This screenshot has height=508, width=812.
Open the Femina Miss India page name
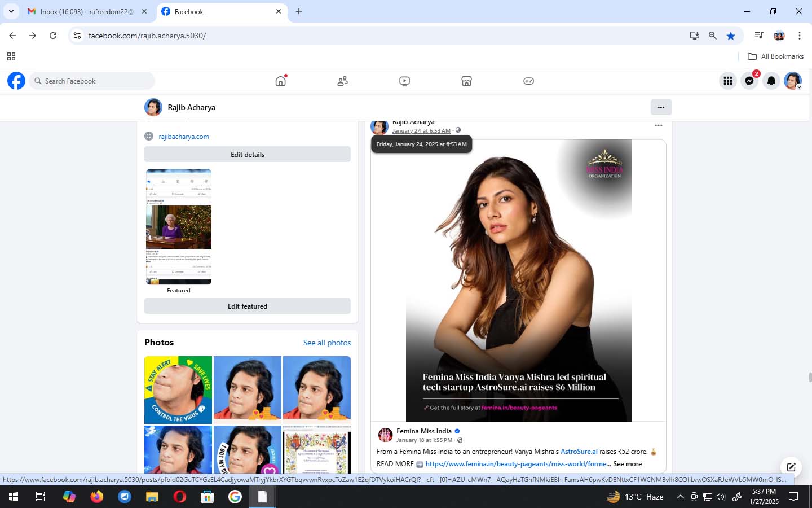click(x=424, y=431)
